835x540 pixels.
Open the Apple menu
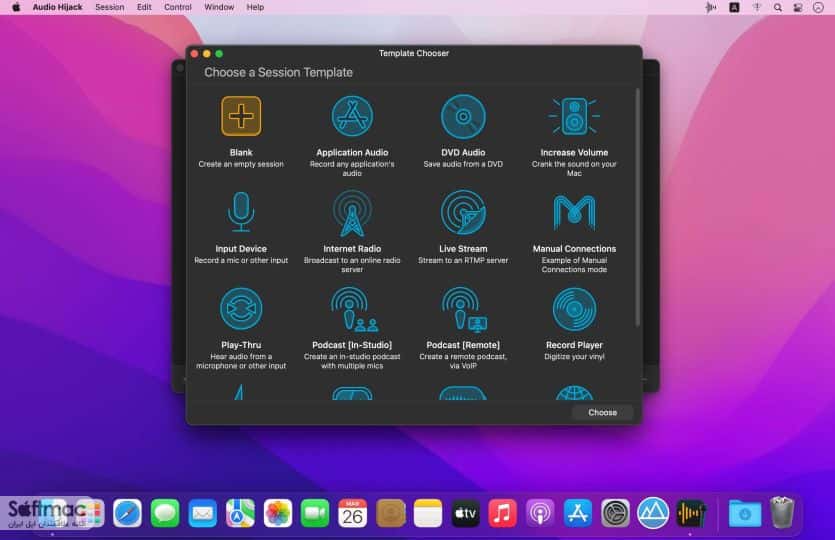(x=16, y=7)
